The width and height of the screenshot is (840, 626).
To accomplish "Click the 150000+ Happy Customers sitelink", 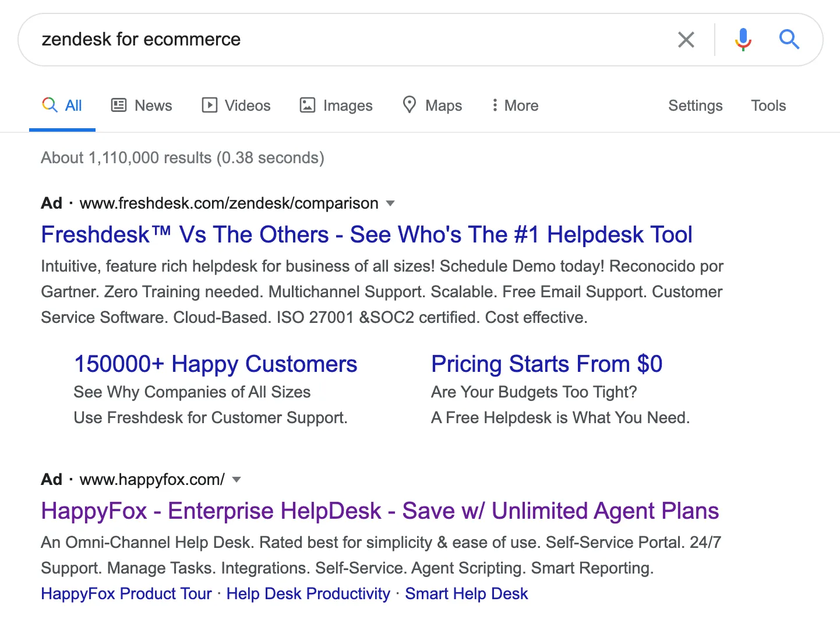I will click(x=216, y=363).
